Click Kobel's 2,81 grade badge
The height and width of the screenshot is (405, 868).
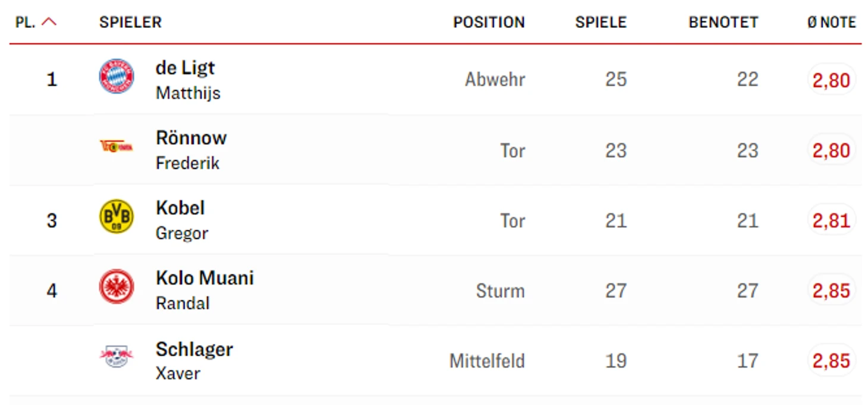(x=831, y=220)
